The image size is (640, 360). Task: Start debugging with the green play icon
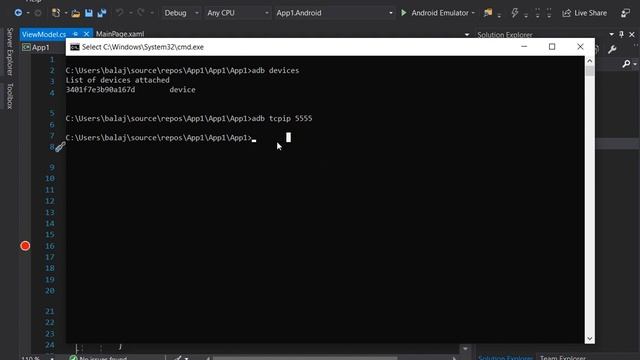pos(404,13)
